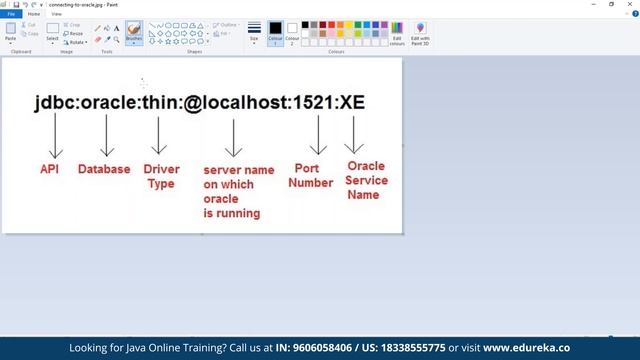Pick the green colour swatch
This screenshot has height=360, width=640.
point(358,25)
